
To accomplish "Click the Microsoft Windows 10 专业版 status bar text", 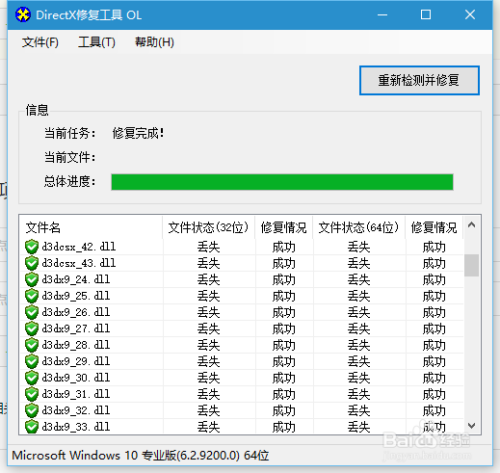I will tap(140, 455).
